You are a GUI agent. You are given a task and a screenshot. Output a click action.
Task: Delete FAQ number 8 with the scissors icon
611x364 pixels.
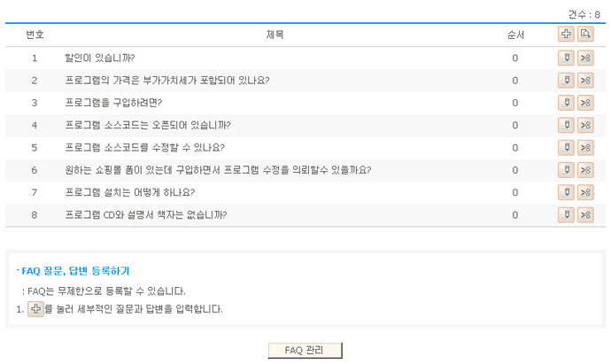[585, 214]
